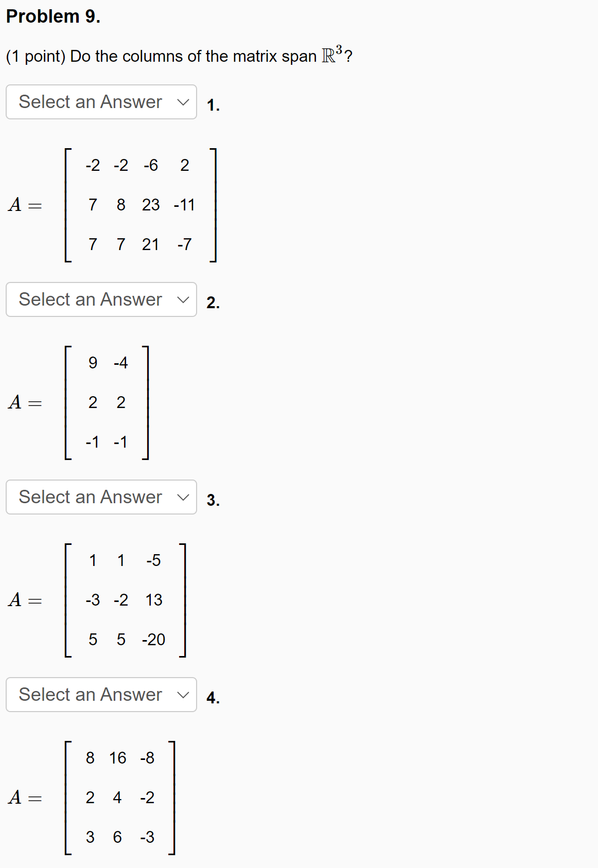
Task: Click the label 3 beside the third dropdown
Action: [x=213, y=501]
